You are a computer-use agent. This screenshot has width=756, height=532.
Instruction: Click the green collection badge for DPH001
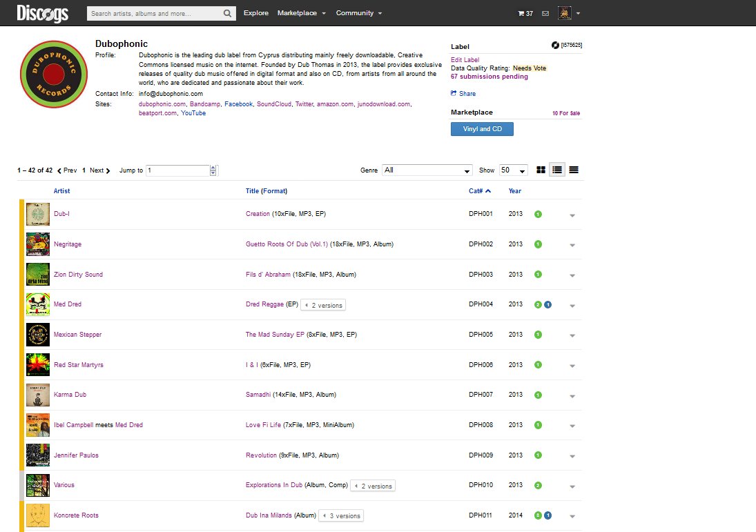click(538, 215)
